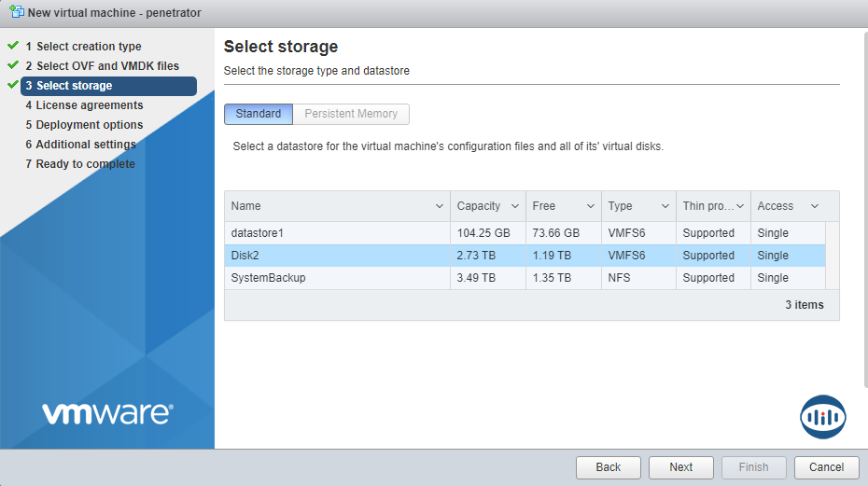The image size is (868, 486).
Task: Select the datastore1 row
Action: (336, 233)
